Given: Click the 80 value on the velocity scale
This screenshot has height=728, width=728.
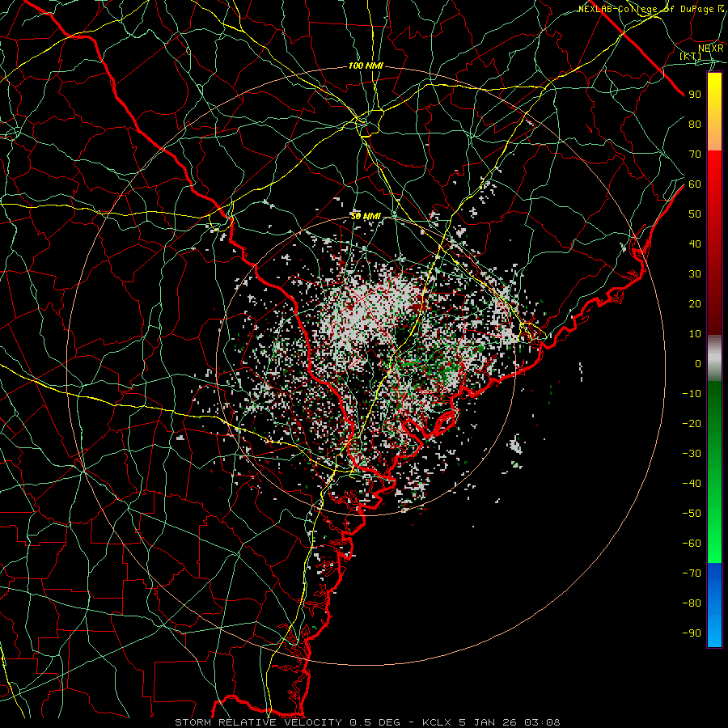Looking at the screenshot, I should (x=695, y=124).
